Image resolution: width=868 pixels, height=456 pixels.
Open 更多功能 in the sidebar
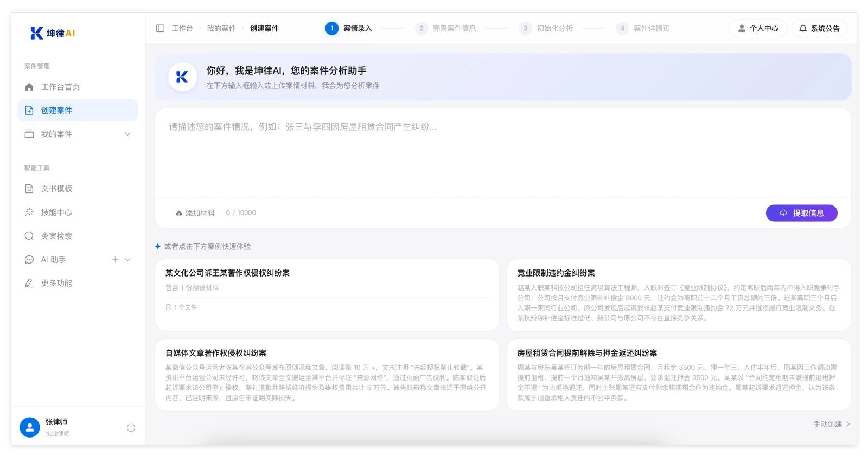pyautogui.click(x=78, y=283)
